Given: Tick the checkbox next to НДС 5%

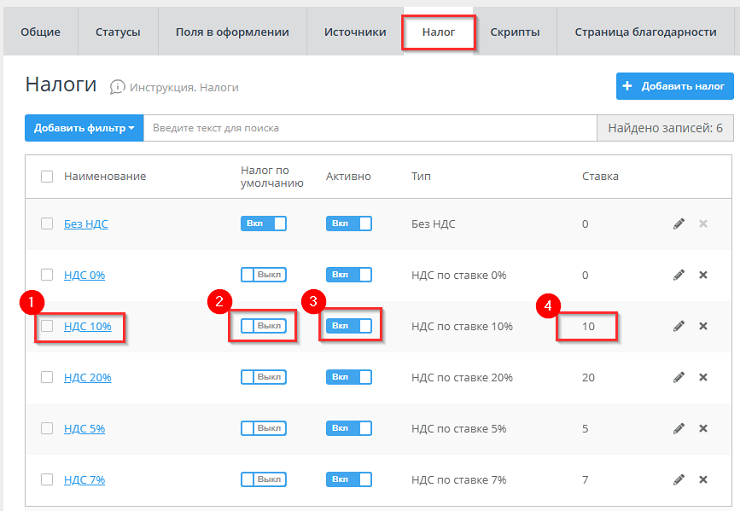Looking at the screenshot, I should (x=47, y=428).
